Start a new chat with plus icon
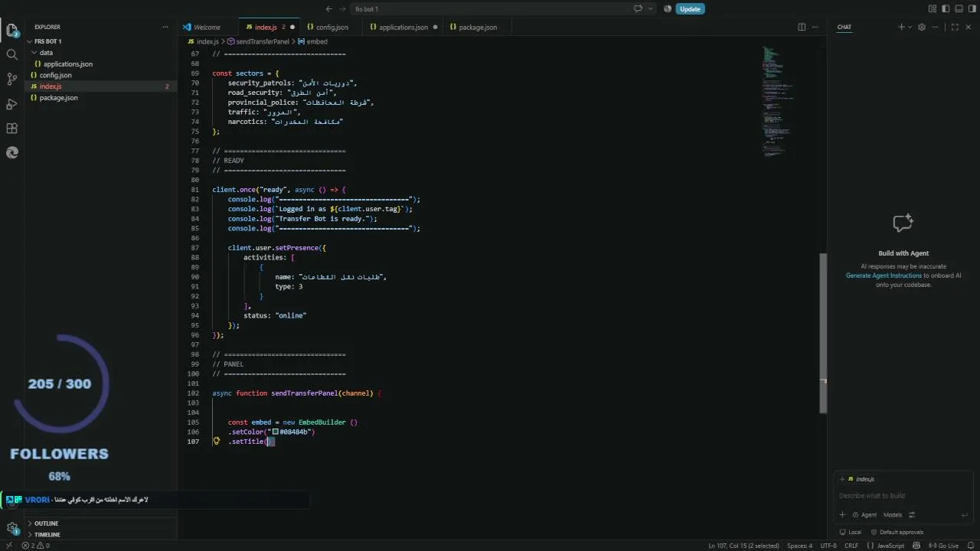The image size is (980, 551). pyautogui.click(x=901, y=27)
